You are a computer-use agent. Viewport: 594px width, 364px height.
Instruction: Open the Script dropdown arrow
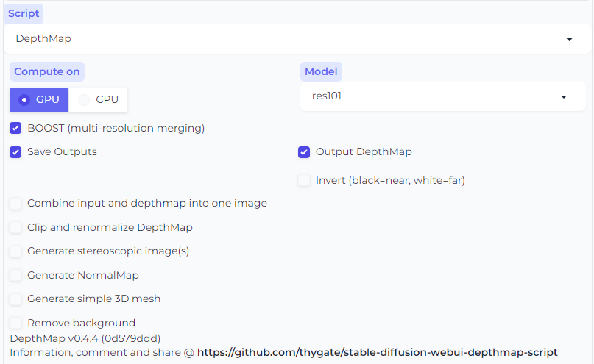pyautogui.click(x=569, y=40)
